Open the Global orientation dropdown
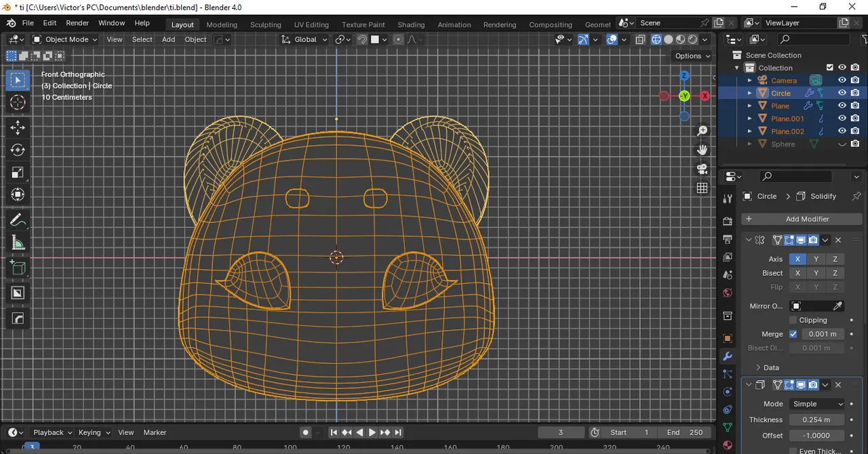Screen dimensions: 868x454 [x=304, y=39]
